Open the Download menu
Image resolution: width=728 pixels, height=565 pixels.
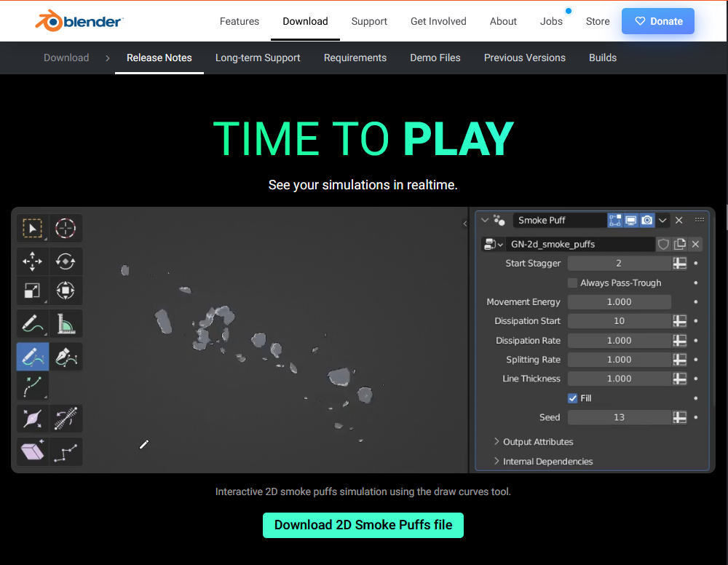point(306,21)
